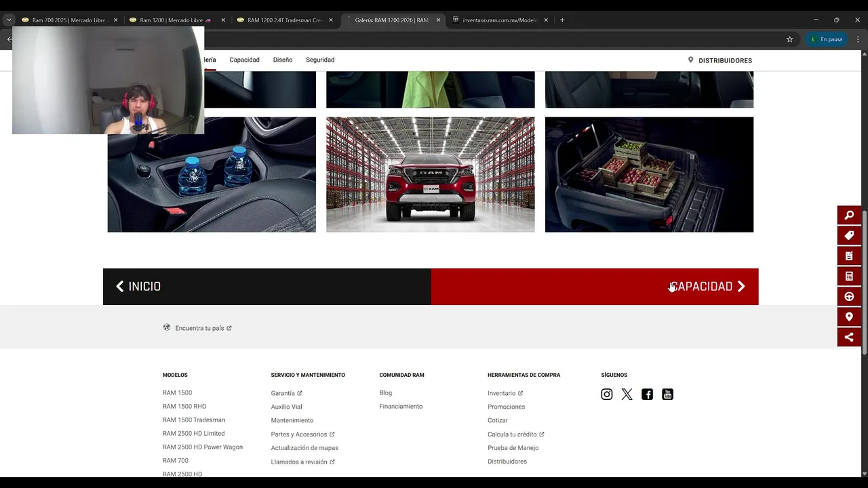
Task: Open the tab search dropdown arrow
Action: point(9,20)
